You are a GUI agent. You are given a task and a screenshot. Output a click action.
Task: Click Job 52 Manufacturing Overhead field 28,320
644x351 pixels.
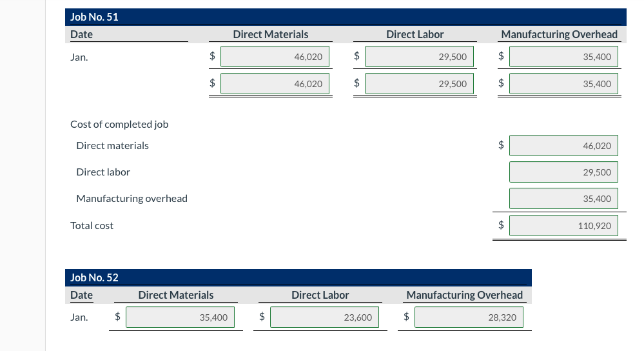coord(469,317)
